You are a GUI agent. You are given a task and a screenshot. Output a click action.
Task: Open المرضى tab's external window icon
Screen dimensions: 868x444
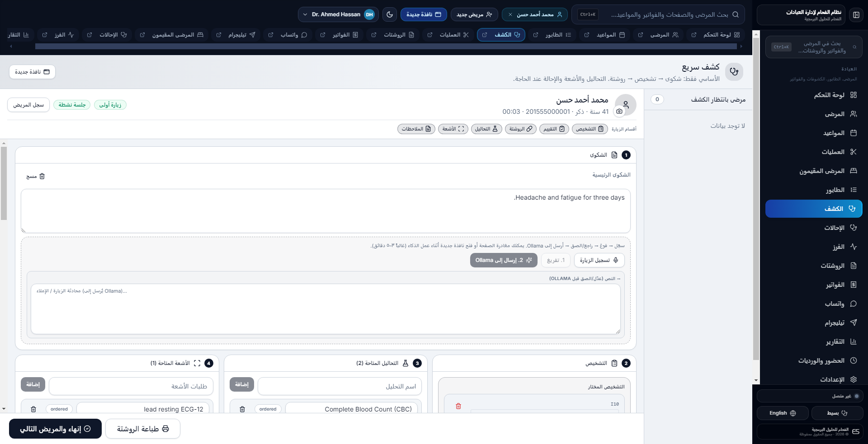click(x=641, y=35)
